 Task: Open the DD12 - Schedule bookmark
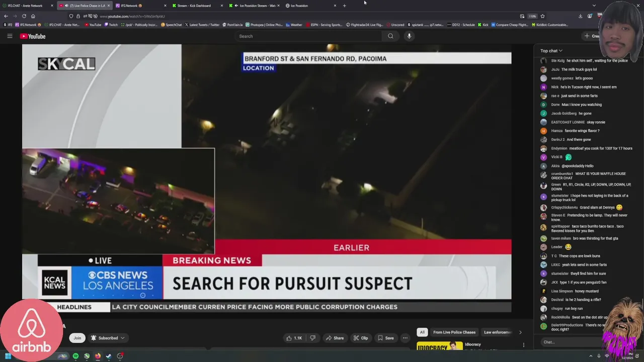coord(461,25)
